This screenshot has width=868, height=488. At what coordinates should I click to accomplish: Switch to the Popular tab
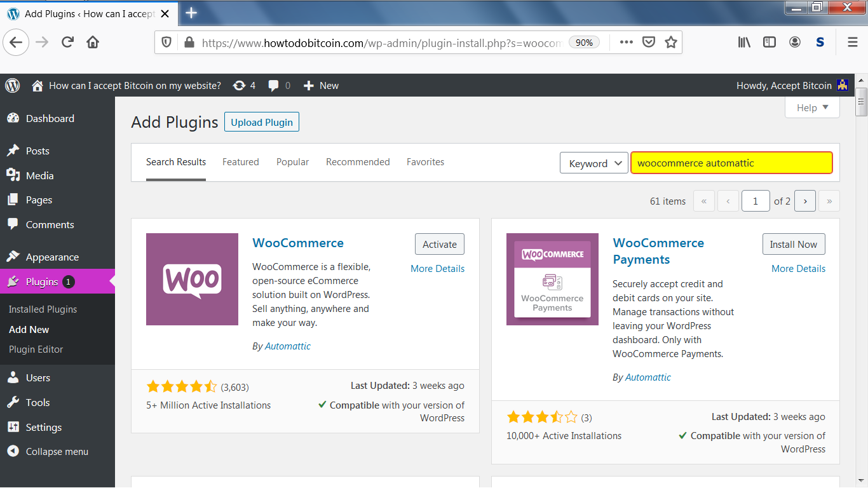pos(293,162)
